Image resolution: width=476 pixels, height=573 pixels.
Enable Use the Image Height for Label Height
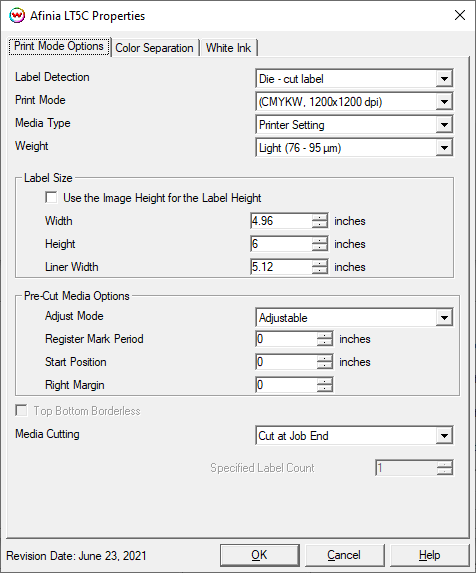click(x=51, y=198)
